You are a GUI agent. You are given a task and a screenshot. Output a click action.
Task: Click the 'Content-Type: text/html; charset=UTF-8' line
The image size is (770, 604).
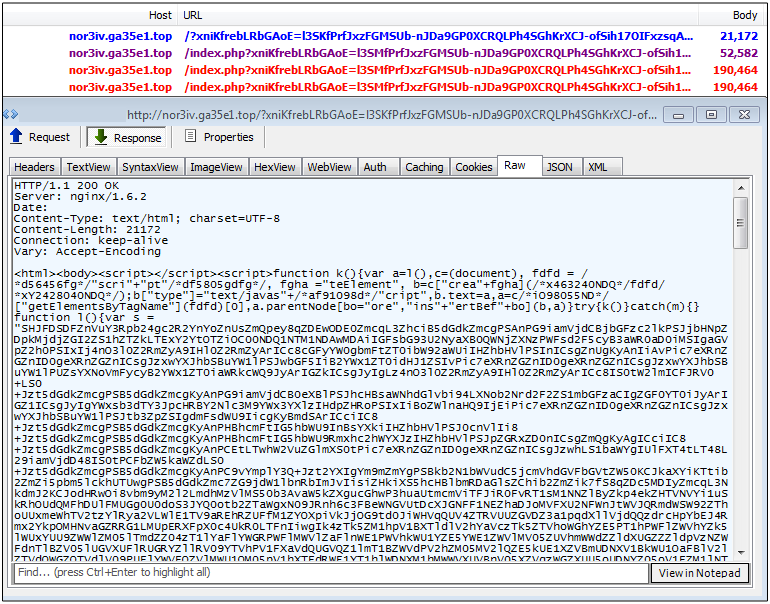147,219
